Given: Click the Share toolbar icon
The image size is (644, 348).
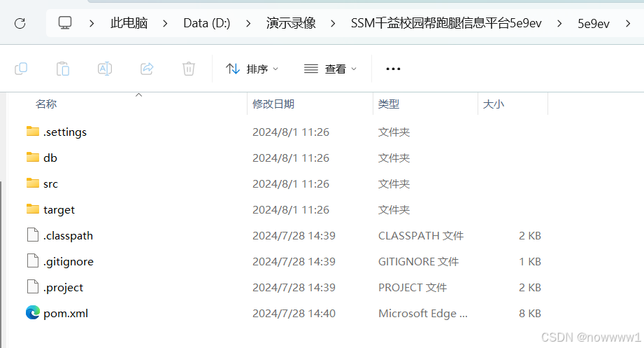Looking at the screenshot, I should [x=147, y=69].
